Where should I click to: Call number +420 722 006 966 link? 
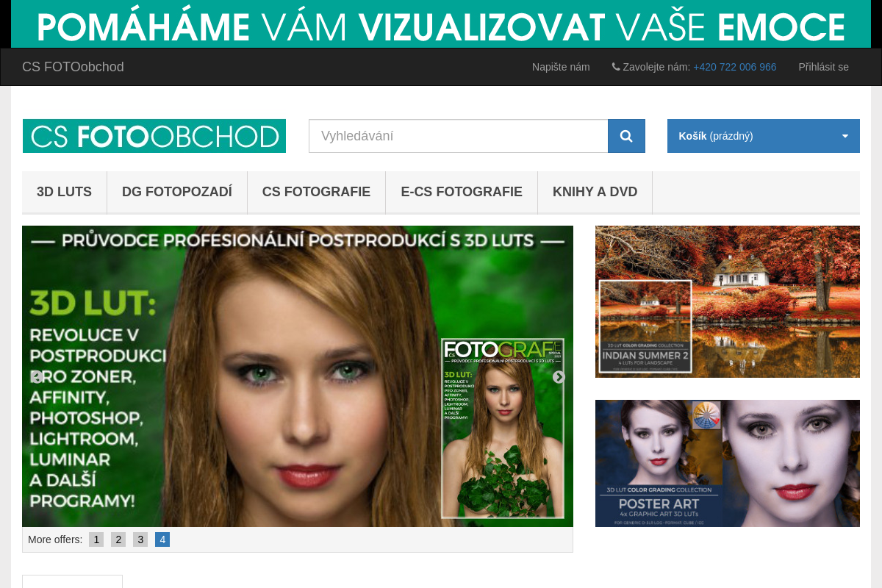[735, 67]
